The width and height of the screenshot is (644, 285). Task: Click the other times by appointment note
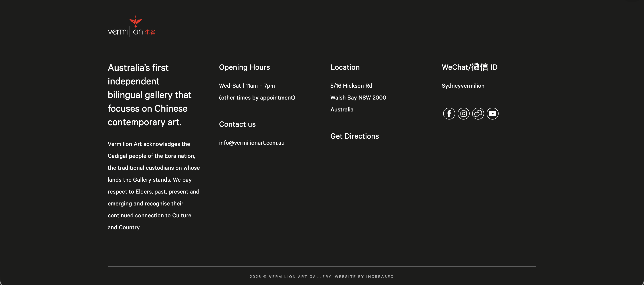[257, 98]
